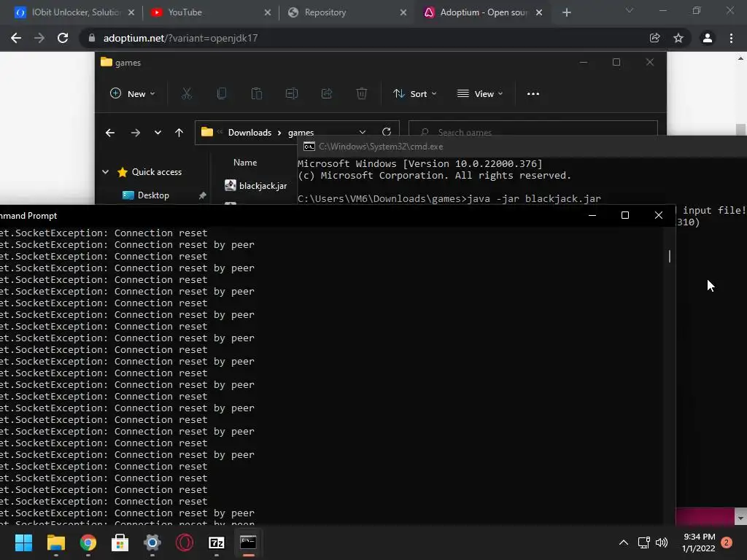Click the Name column header
Viewport: 747px width, 560px height.
pos(245,163)
